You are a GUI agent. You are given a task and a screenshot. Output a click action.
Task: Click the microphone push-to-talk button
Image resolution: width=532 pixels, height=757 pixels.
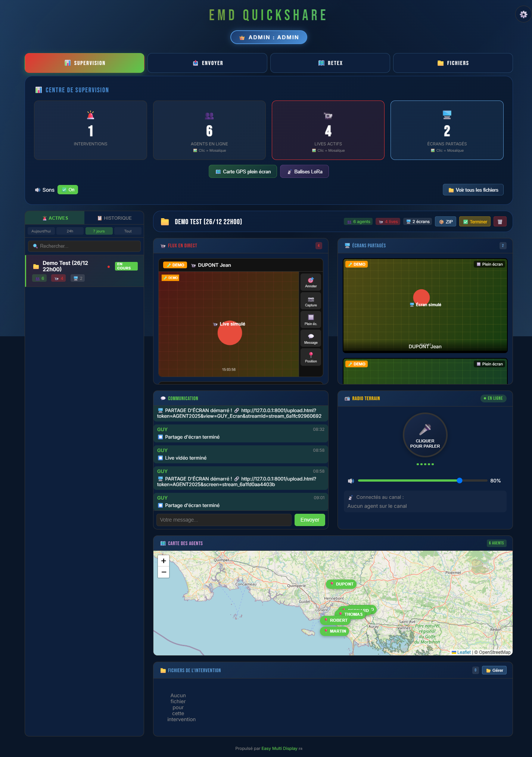(x=425, y=435)
